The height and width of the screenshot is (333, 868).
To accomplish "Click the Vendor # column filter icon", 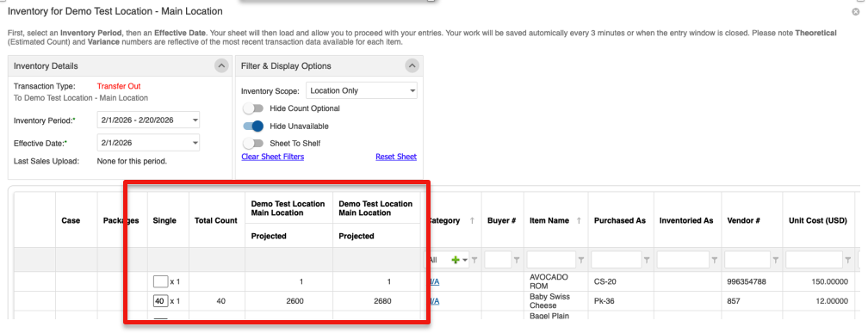I will pos(776,260).
